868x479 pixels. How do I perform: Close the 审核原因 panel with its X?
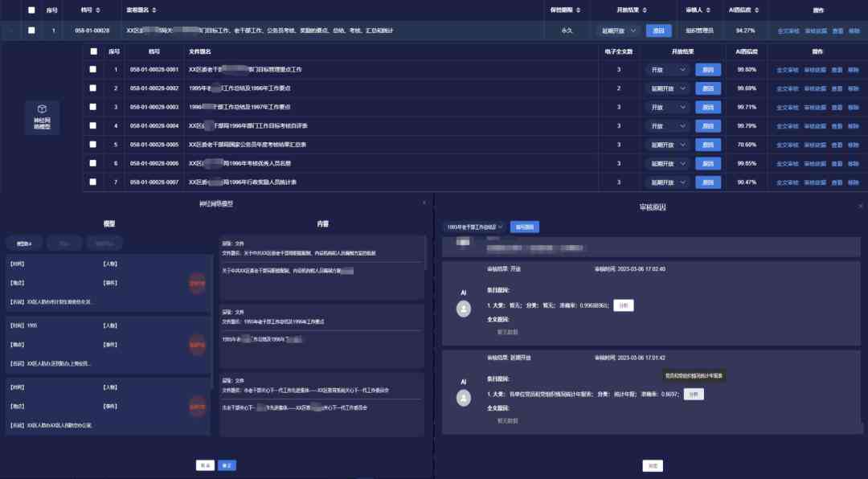[861, 206]
